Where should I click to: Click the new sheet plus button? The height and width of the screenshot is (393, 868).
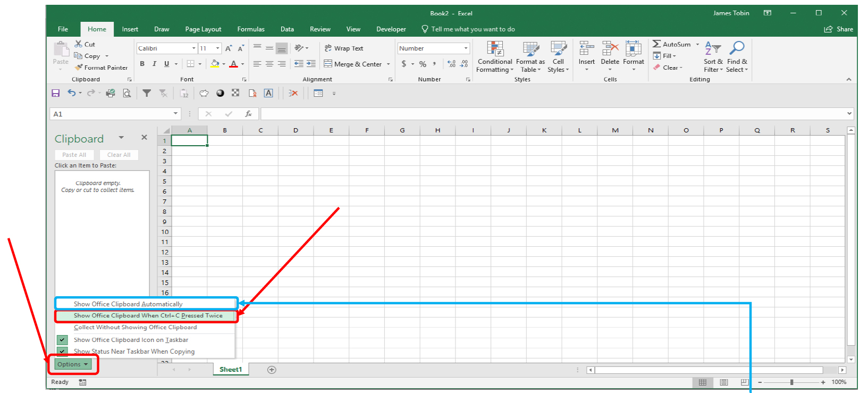(272, 370)
